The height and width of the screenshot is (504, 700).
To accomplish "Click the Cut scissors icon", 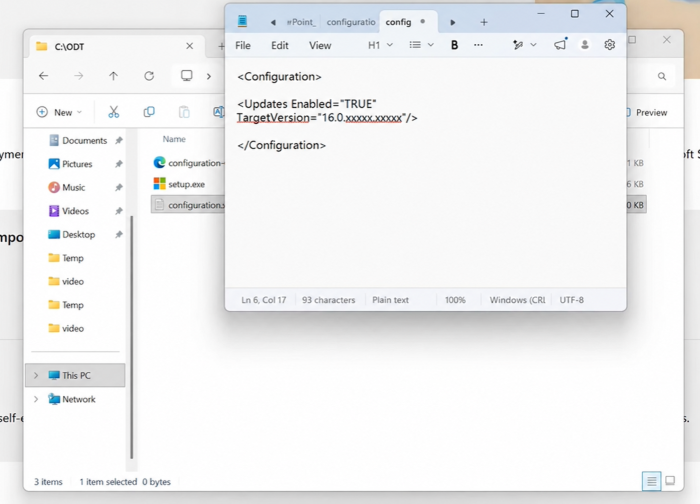I will [113, 112].
